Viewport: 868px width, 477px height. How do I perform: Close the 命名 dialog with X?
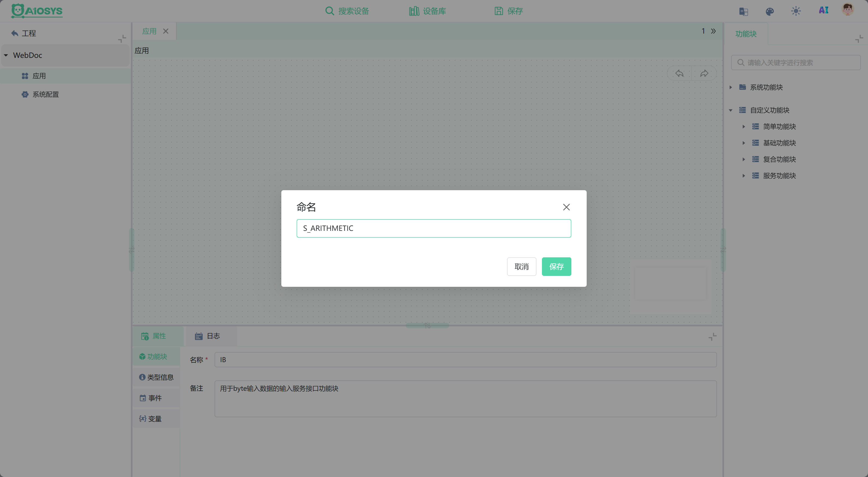pyautogui.click(x=566, y=207)
